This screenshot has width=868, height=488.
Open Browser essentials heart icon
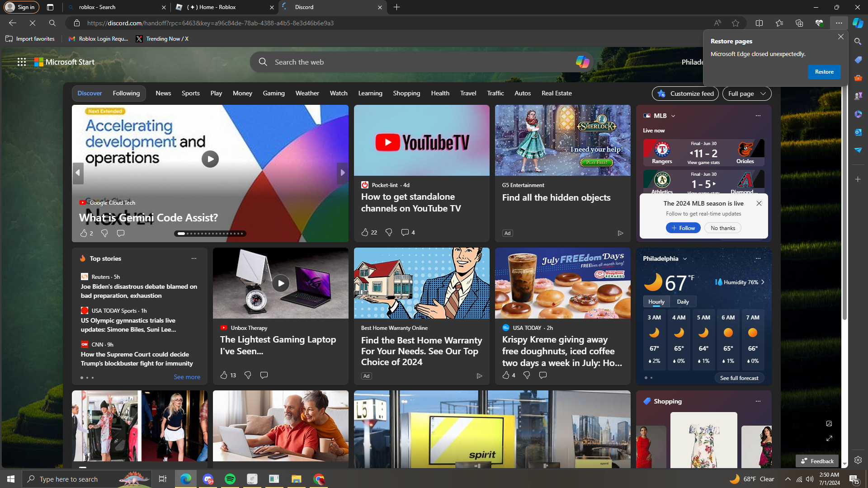819,23
